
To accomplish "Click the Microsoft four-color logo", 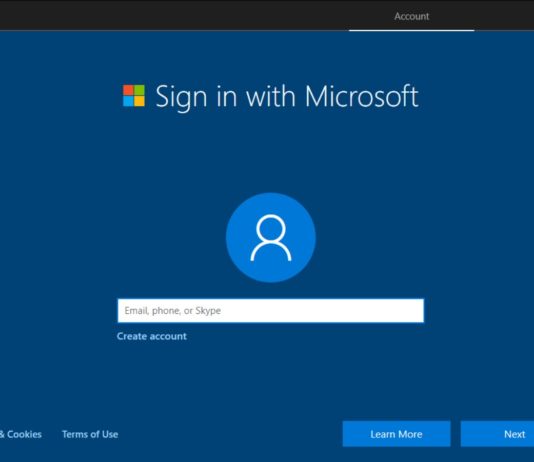I will coord(134,96).
